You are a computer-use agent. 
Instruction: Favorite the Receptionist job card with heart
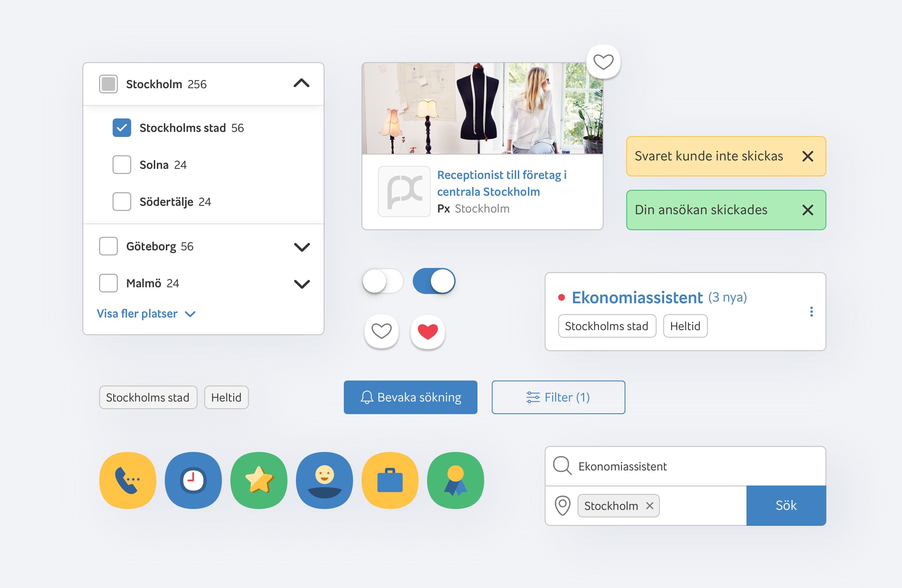(x=603, y=62)
